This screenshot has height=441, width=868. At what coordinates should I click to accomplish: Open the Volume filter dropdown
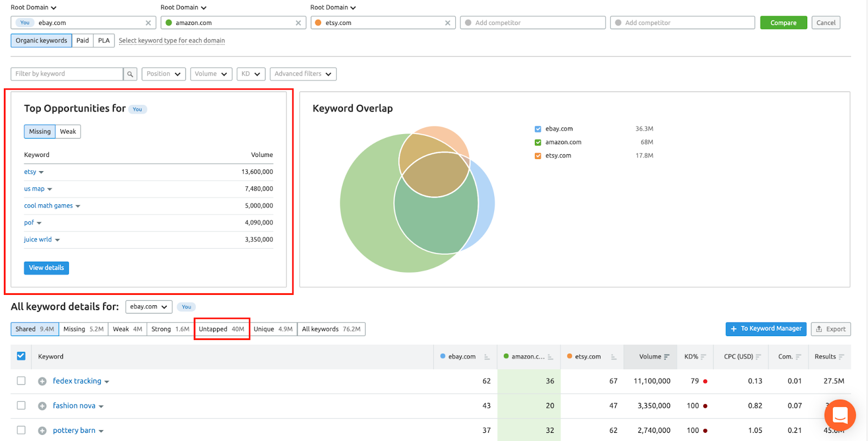click(212, 74)
